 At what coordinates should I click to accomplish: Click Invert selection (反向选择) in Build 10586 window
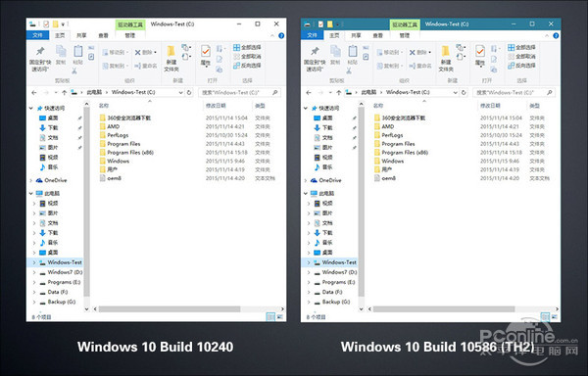coord(521,66)
